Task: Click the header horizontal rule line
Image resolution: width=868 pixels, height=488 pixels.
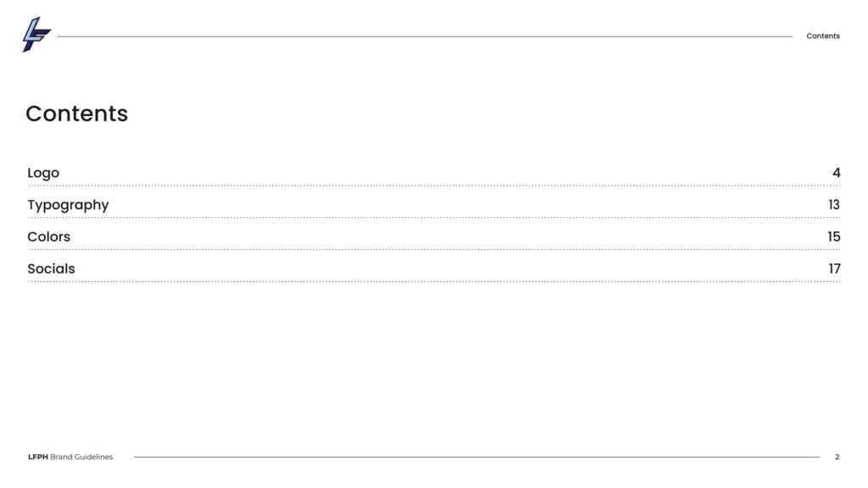Action: click(x=425, y=36)
